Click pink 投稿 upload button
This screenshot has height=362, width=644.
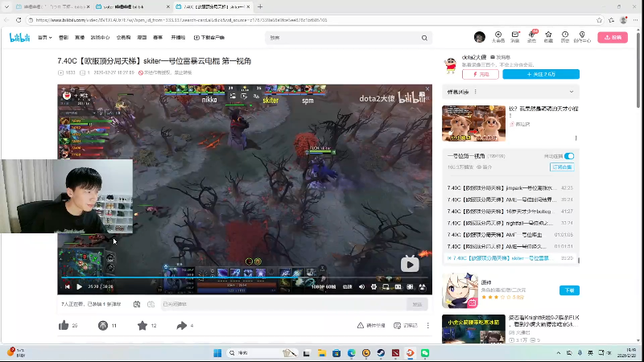point(613,37)
